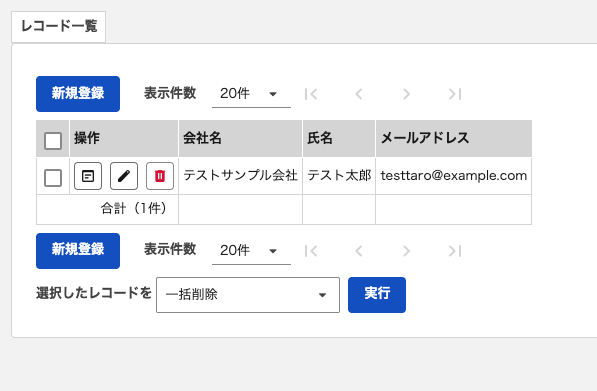
Task: Jump to last page in top pager
Action: pyautogui.click(x=455, y=94)
